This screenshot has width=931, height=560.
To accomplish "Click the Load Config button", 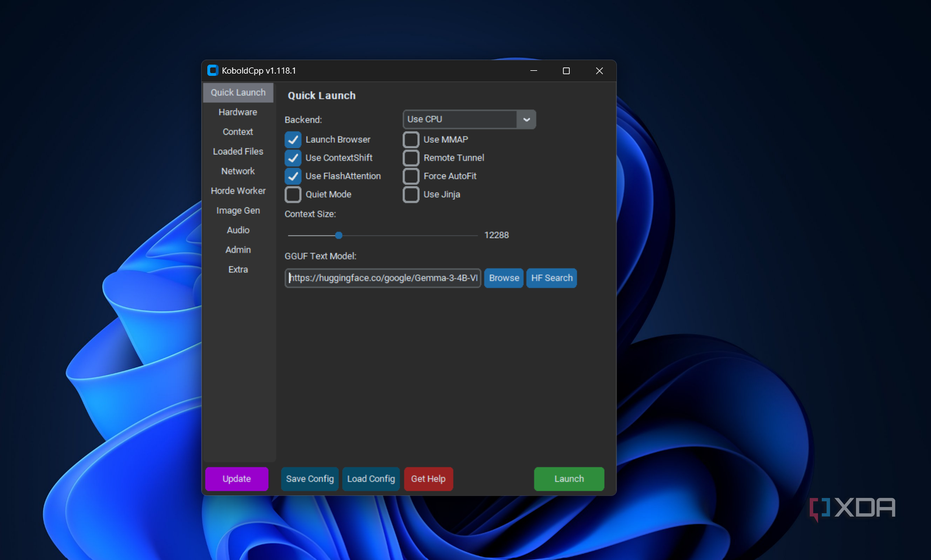I will point(371,479).
